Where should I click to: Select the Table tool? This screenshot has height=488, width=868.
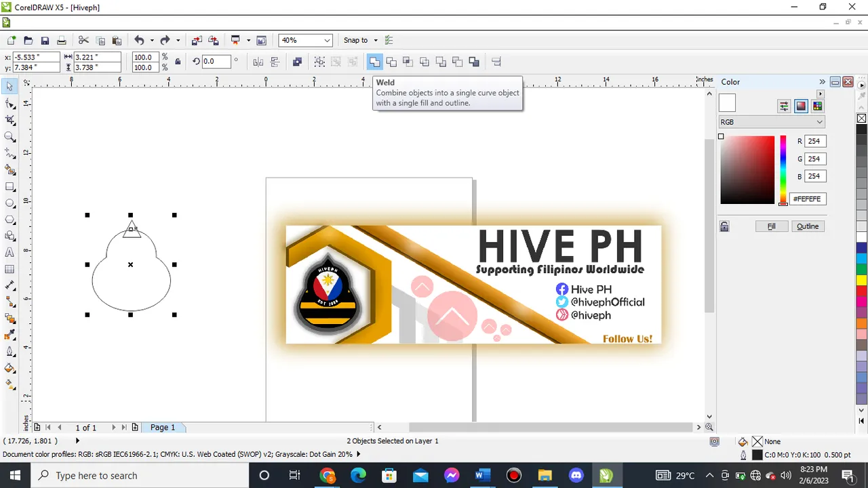(x=9, y=269)
